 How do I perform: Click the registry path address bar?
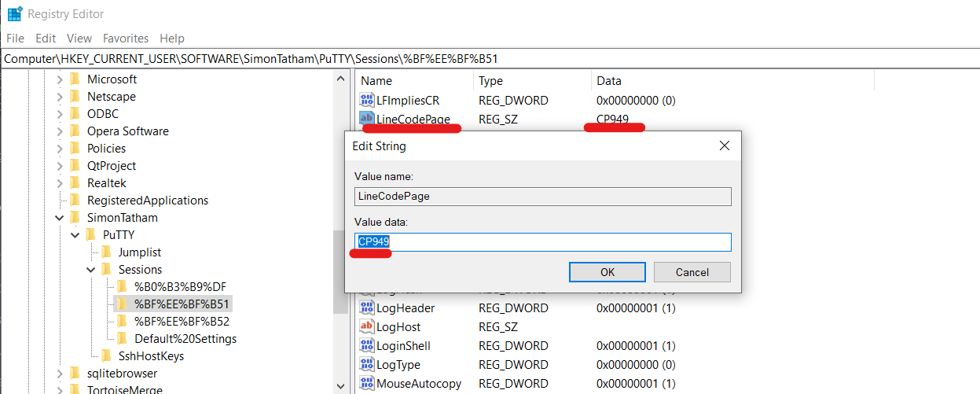coord(490,59)
